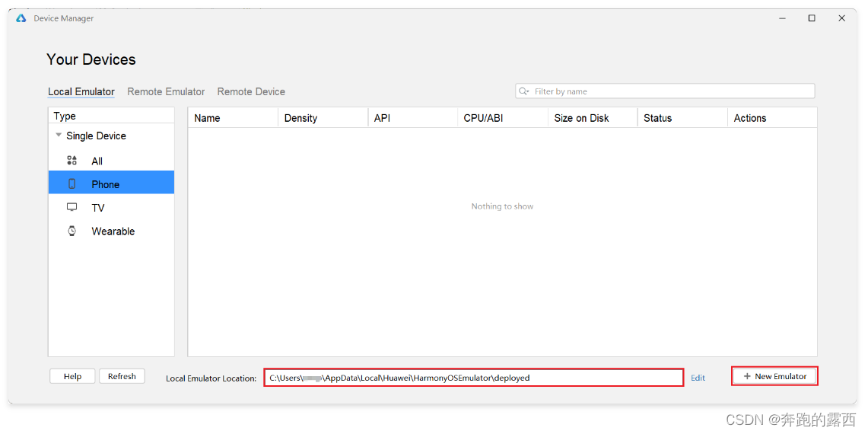Close the Device Manager window
Viewport: 868px width, 434px height.
(x=841, y=18)
